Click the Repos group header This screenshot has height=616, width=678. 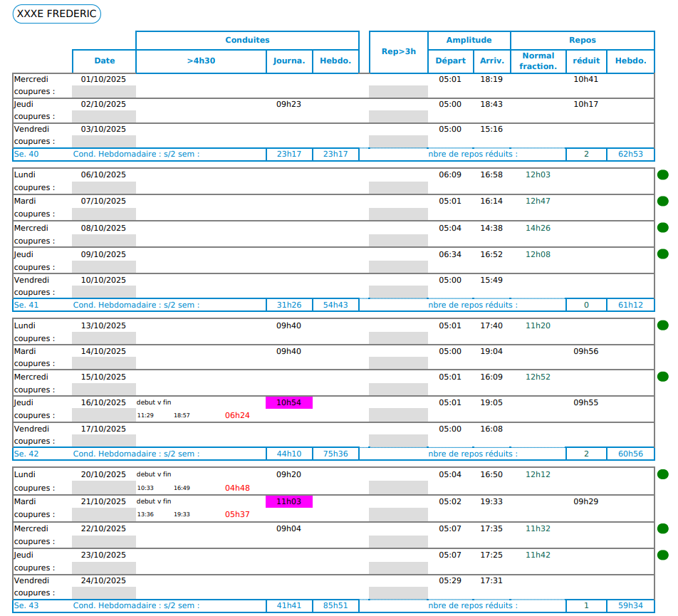point(583,40)
